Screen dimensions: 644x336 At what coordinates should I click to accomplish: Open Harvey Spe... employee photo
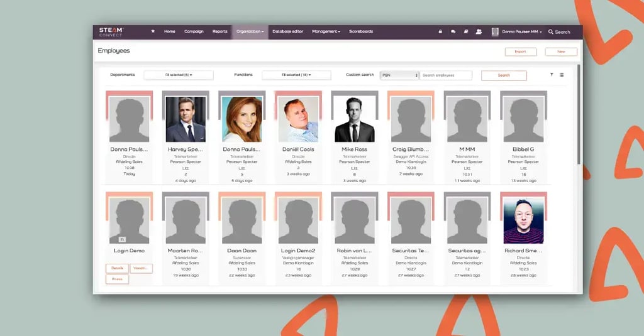tap(186, 119)
